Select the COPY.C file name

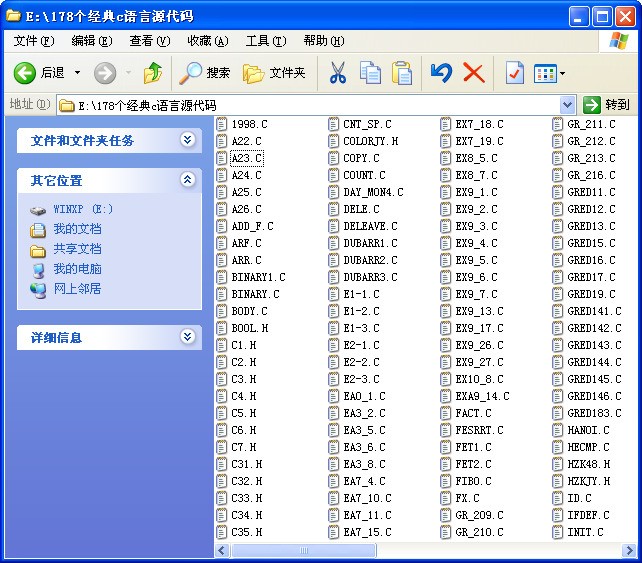pyautogui.click(x=361, y=158)
